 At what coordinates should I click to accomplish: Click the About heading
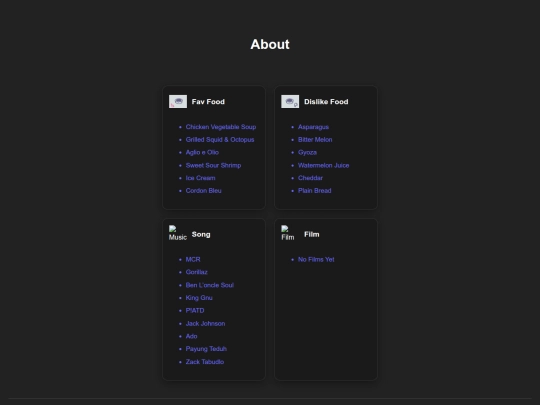(x=270, y=44)
